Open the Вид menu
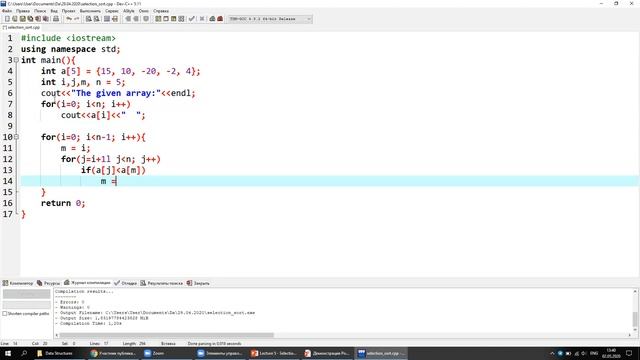 pyautogui.click(x=54, y=11)
